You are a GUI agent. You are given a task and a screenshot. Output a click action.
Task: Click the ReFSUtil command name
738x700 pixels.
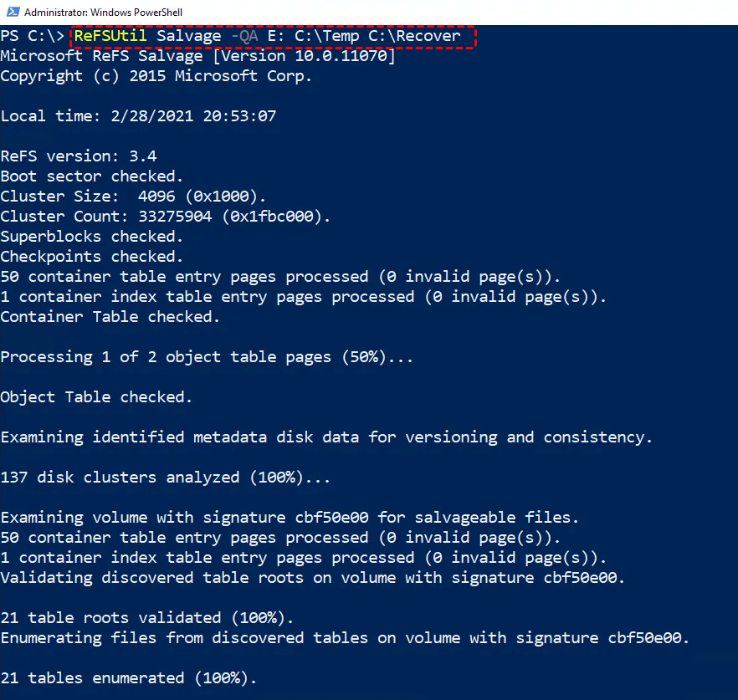pyautogui.click(x=110, y=36)
